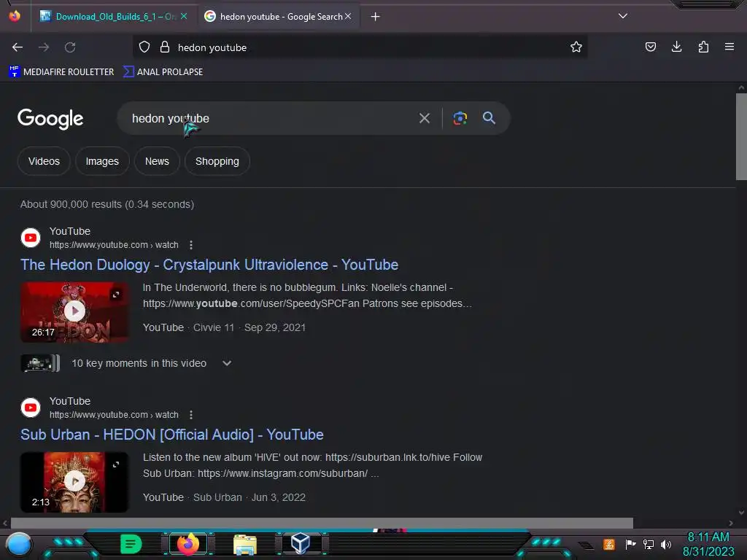
Task: Expand the list all tabs chevron
Action: pos(623,16)
